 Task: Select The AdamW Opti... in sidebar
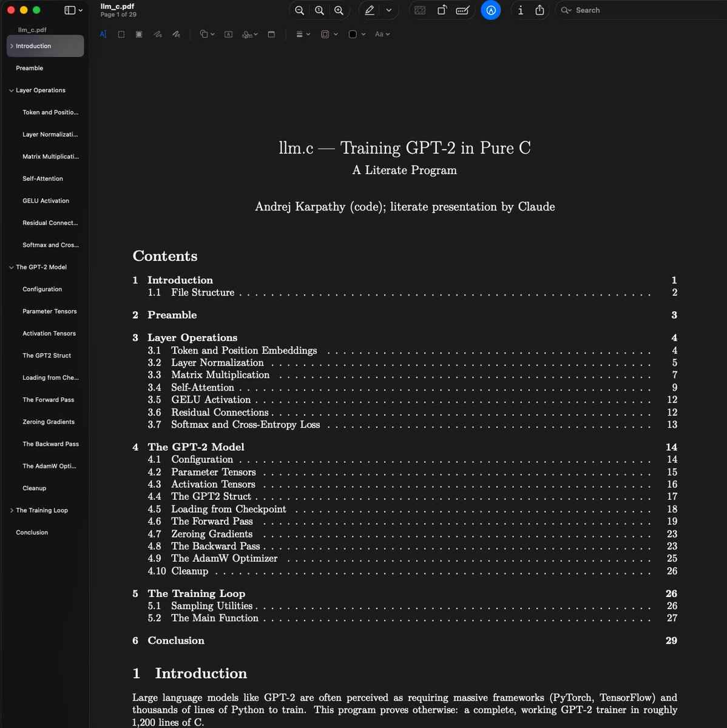click(x=49, y=466)
